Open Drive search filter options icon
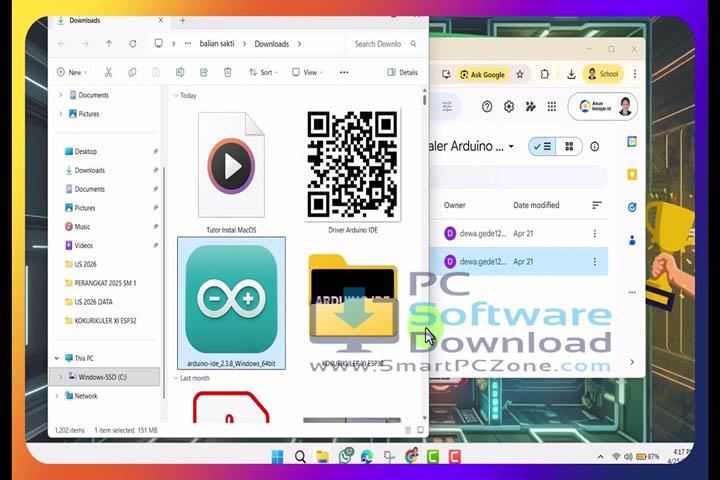The width and height of the screenshot is (720, 480). coord(447,107)
